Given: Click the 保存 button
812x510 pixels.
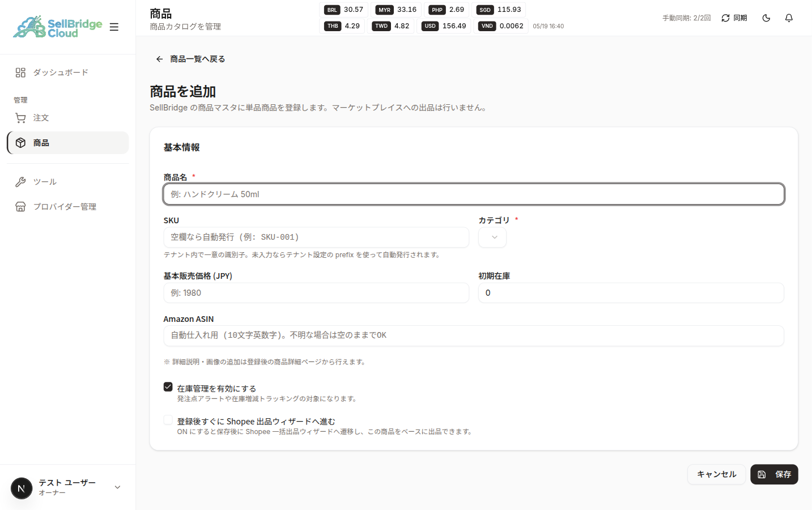Looking at the screenshot, I should click(774, 474).
